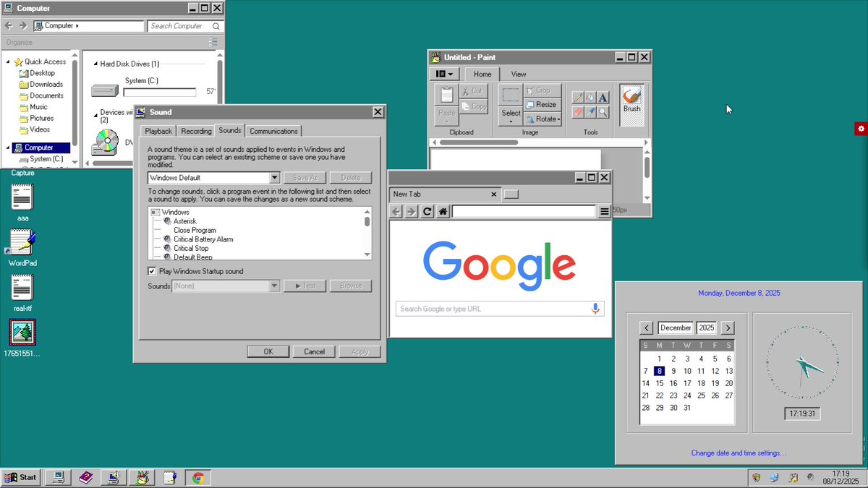Screen dimensions: 868x488
Task: Open the Pictures folder in navigation pane
Action: click(42, 118)
